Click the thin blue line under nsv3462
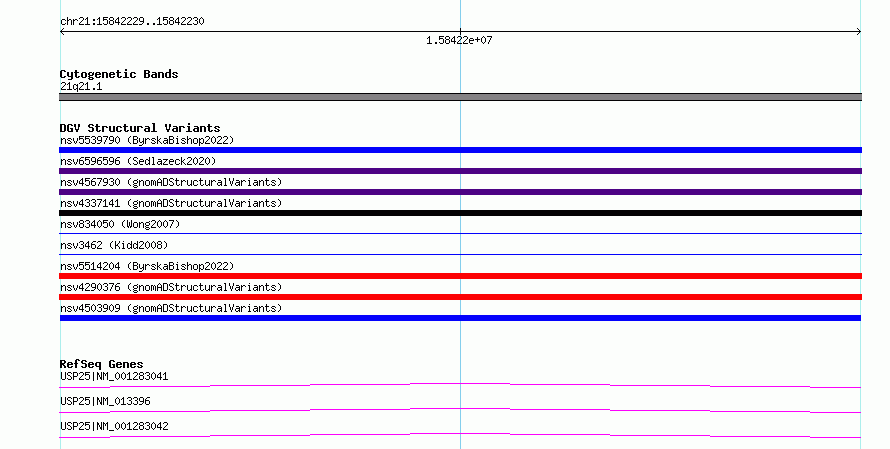The width and height of the screenshot is (890, 449). pyautogui.click(x=460, y=254)
